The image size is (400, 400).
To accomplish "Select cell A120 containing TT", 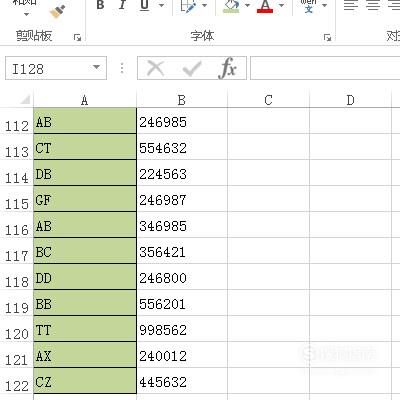I will point(85,329).
